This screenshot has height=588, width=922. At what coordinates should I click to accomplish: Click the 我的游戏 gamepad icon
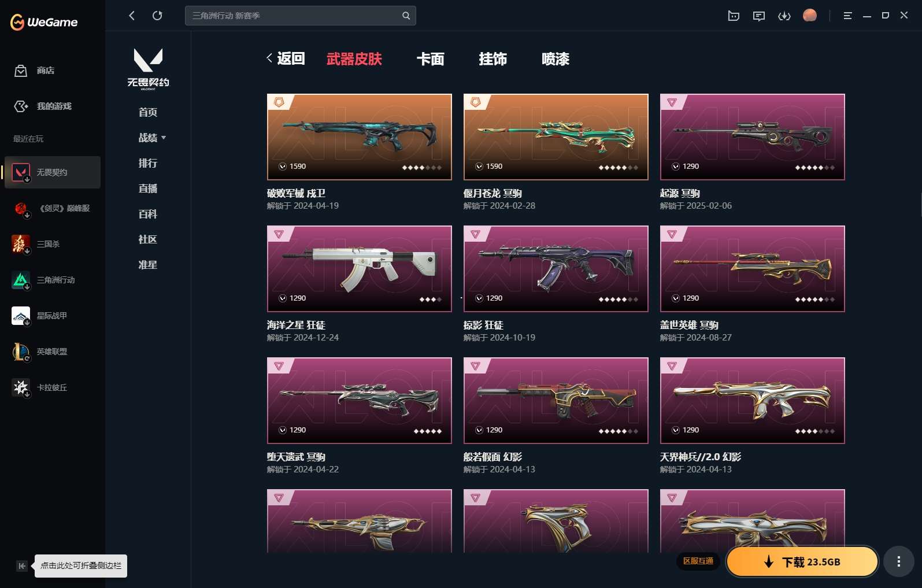(21, 106)
